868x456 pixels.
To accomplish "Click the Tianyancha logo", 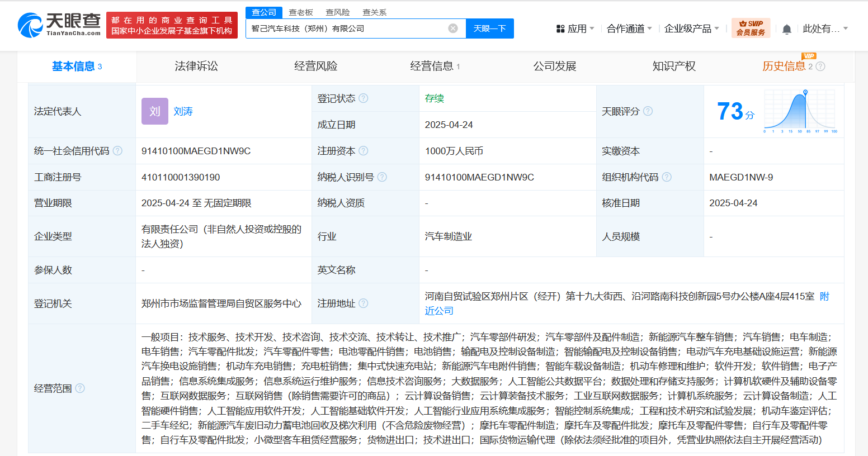I will click(x=59, y=25).
